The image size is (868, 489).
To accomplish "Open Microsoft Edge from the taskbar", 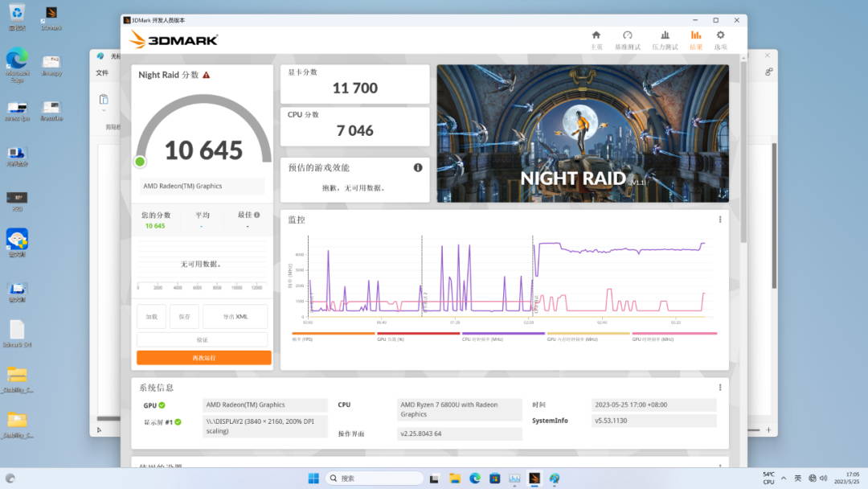I will tap(475, 479).
